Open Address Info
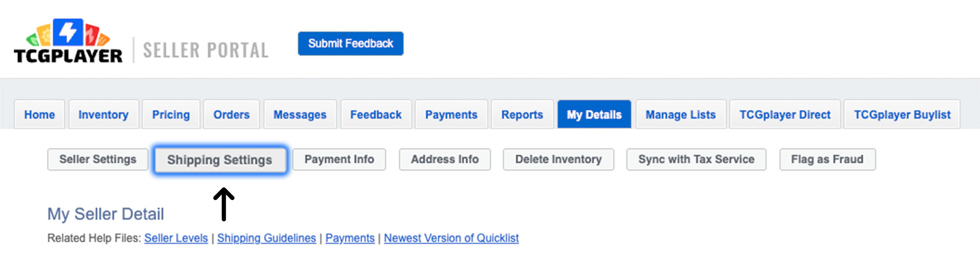 tap(445, 159)
